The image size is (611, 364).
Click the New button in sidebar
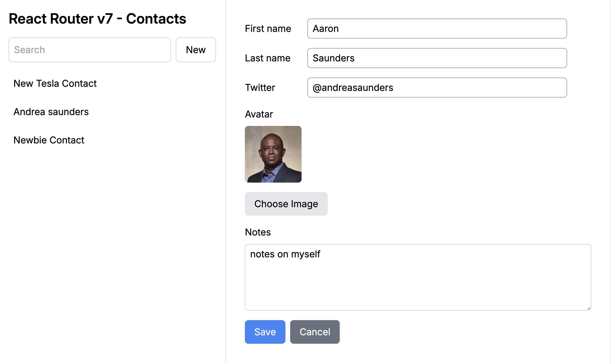tap(195, 49)
